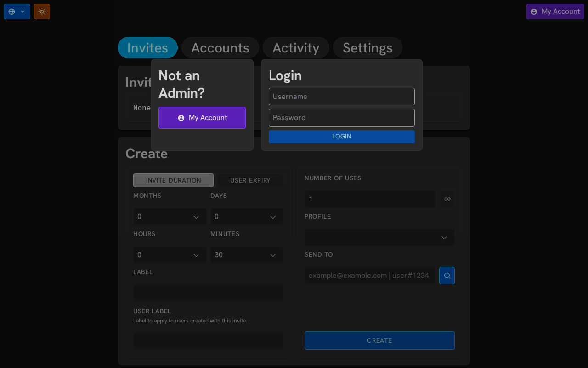588x368 pixels.
Task: Click My Account button in top-right corner
Action: point(555,11)
